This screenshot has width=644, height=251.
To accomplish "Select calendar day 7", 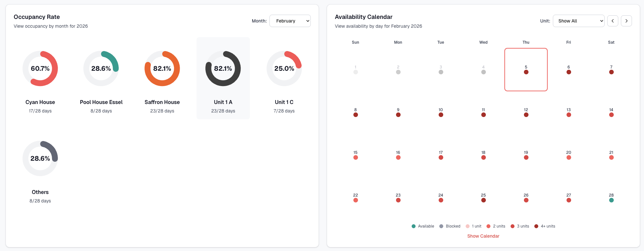I will coord(611,69).
